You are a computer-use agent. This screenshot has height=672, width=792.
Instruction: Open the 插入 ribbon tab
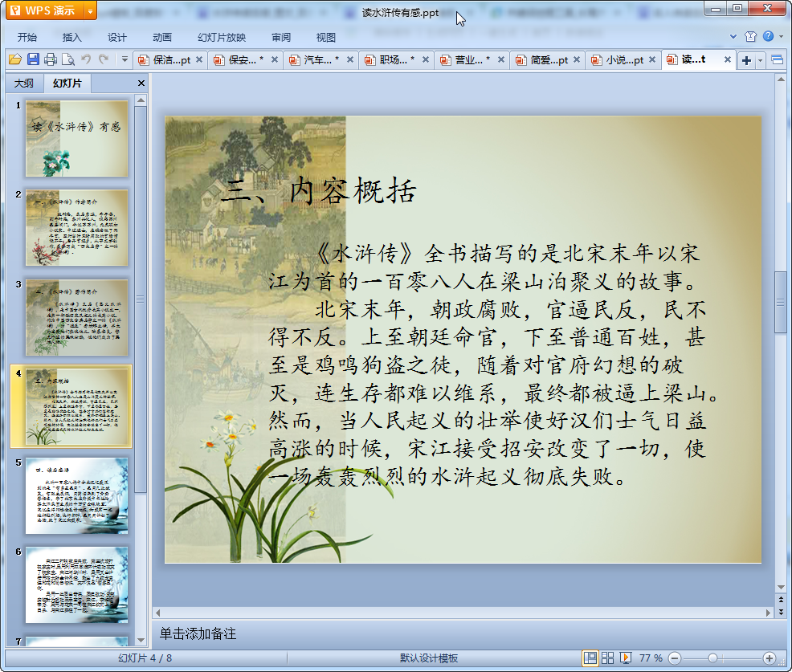(x=71, y=38)
